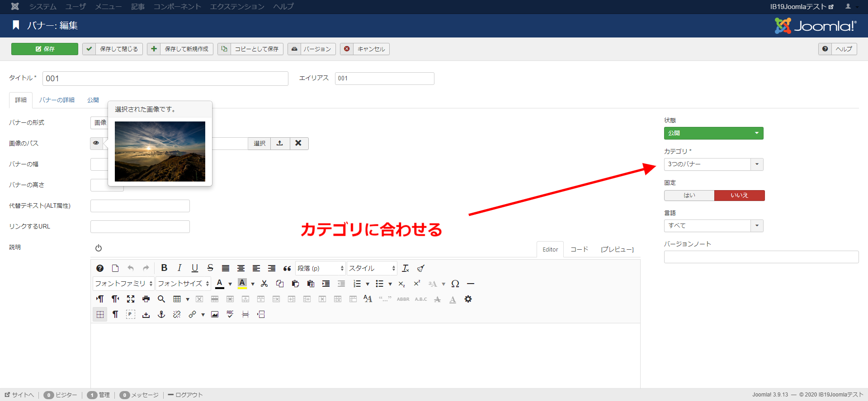Open the フォントファミリ dropdown
The image size is (868, 401).
123,284
